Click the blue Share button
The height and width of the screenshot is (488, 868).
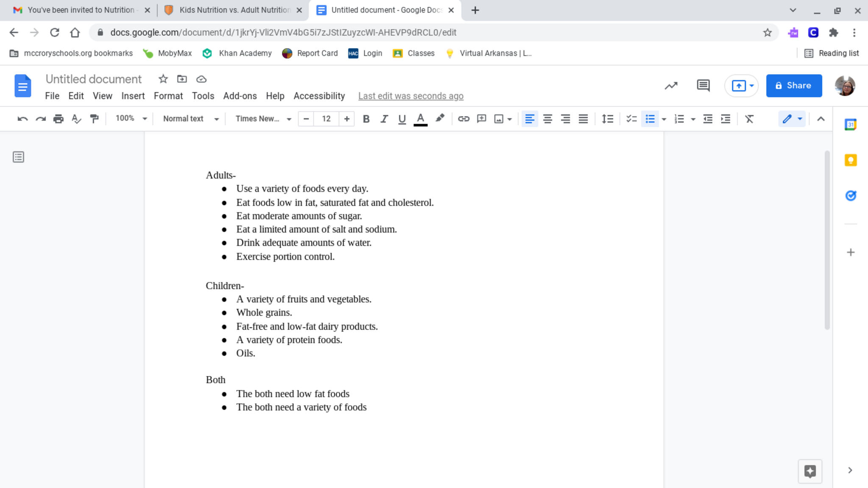point(793,86)
